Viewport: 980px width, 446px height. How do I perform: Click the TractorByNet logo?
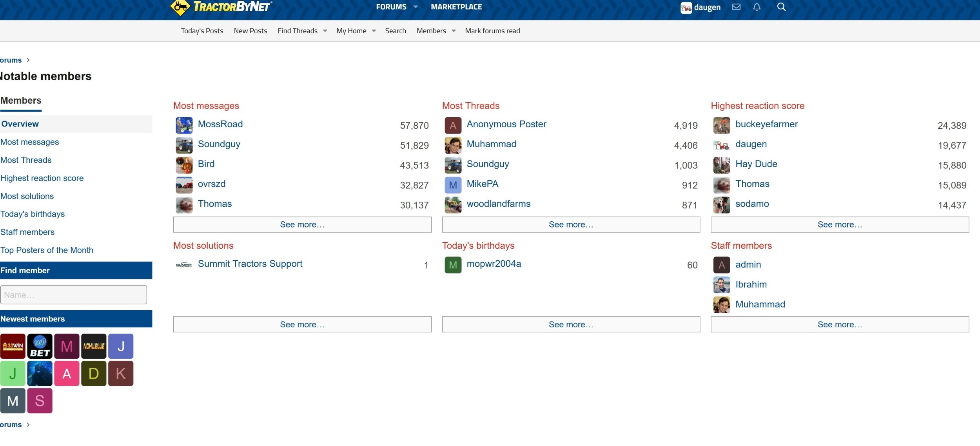[x=221, y=7]
